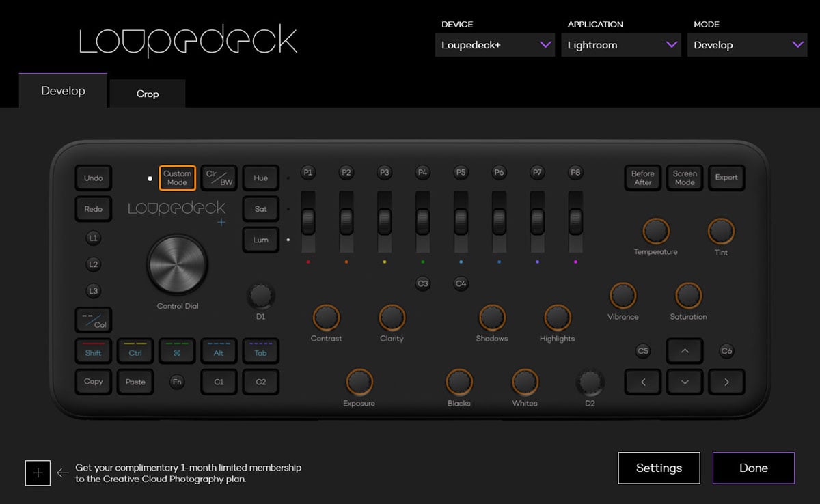Select the L1 round button
The image size is (820, 504).
[x=94, y=238]
